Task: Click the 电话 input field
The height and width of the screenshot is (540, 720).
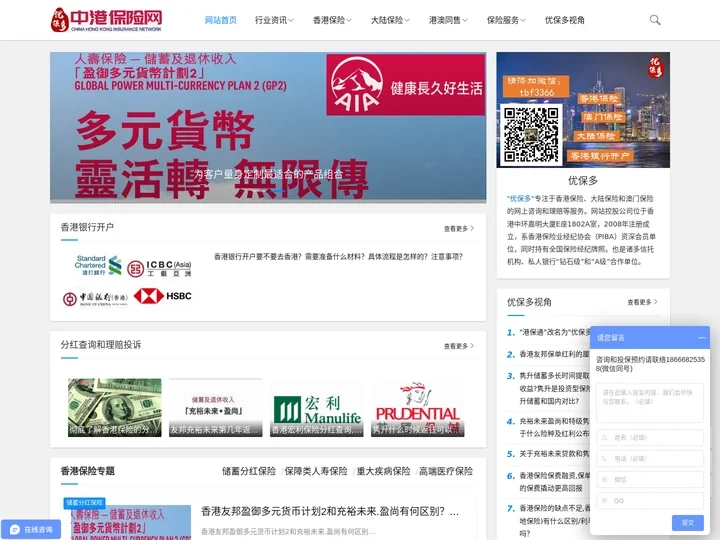Action: click(x=650, y=459)
